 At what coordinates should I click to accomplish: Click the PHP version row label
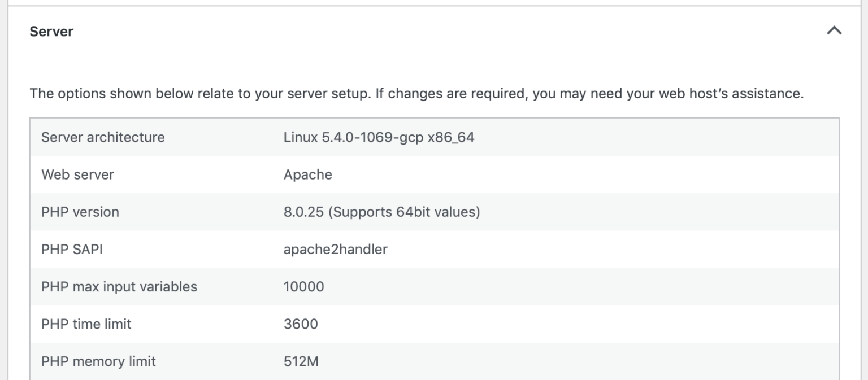point(80,212)
